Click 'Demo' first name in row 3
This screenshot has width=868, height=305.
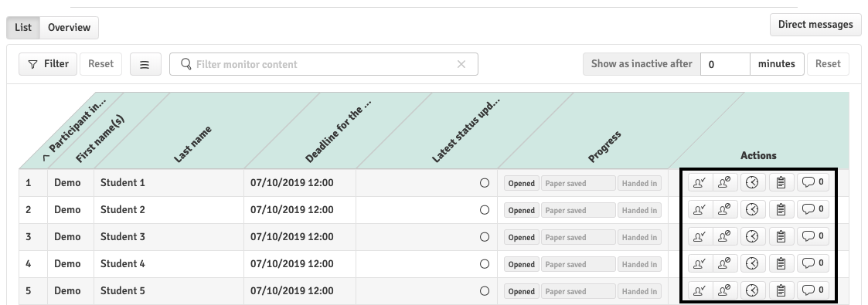[67, 236]
